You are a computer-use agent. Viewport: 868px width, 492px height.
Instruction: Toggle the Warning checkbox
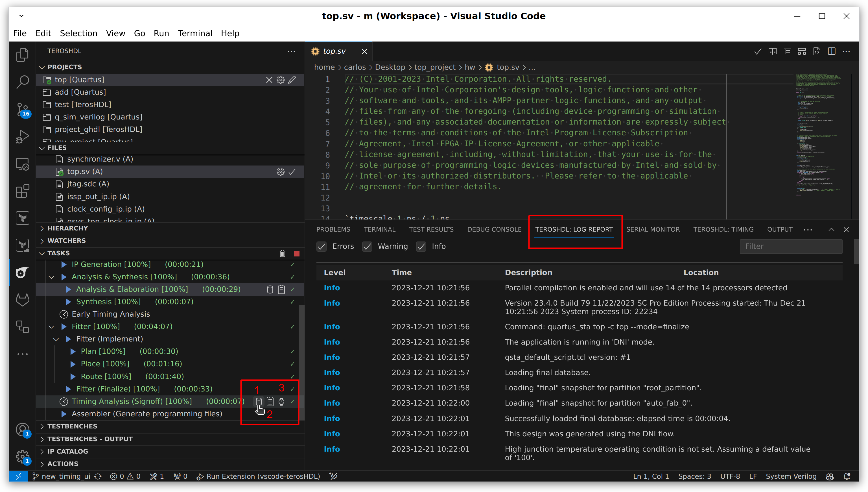(367, 246)
